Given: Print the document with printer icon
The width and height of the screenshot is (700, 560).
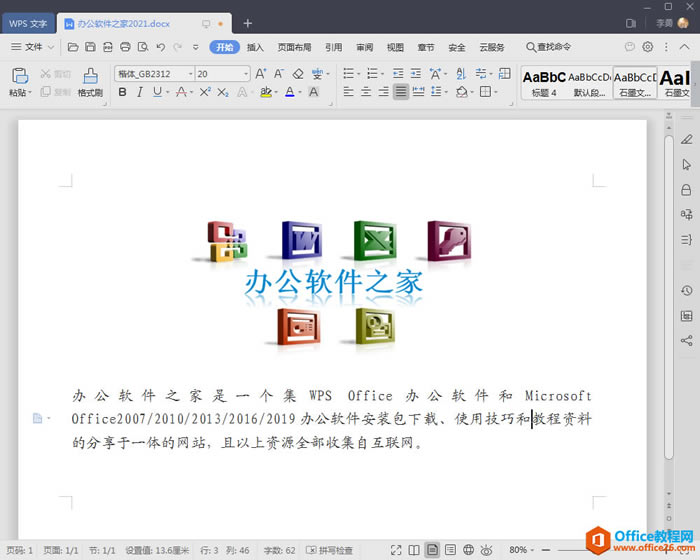Looking at the screenshot, I should pos(125,47).
